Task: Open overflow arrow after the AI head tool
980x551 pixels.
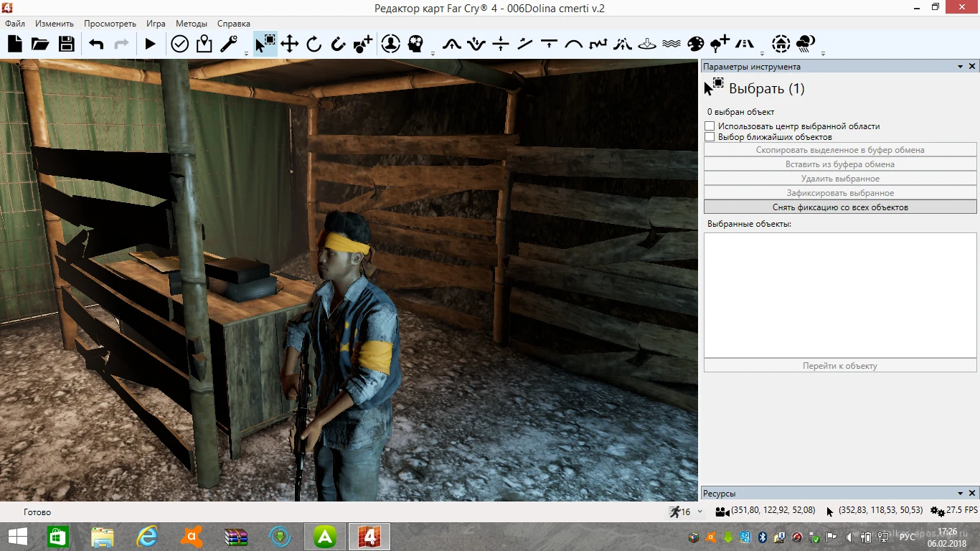Action: (x=433, y=53)
